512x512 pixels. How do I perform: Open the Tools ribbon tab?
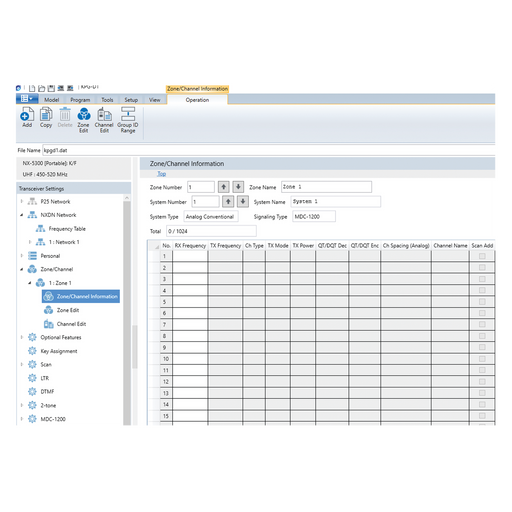click(107, 100)
